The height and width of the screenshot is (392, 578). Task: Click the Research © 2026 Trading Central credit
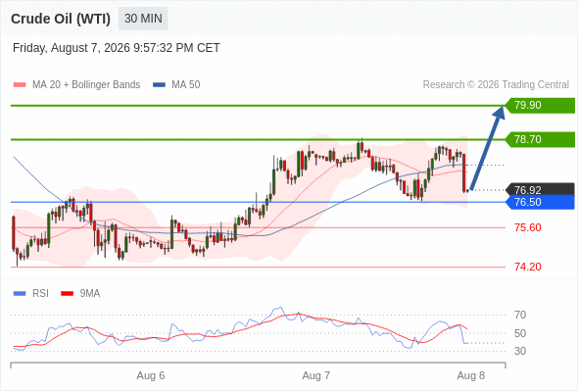[496, 85]
